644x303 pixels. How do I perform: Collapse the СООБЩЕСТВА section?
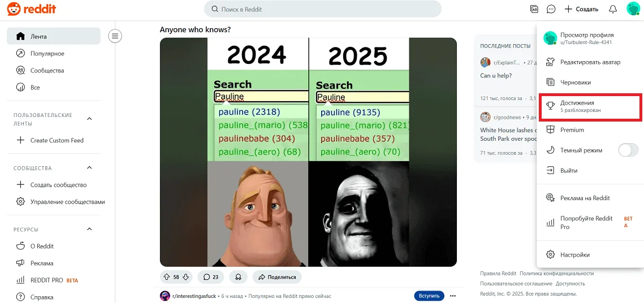click(x=89, y=168)
